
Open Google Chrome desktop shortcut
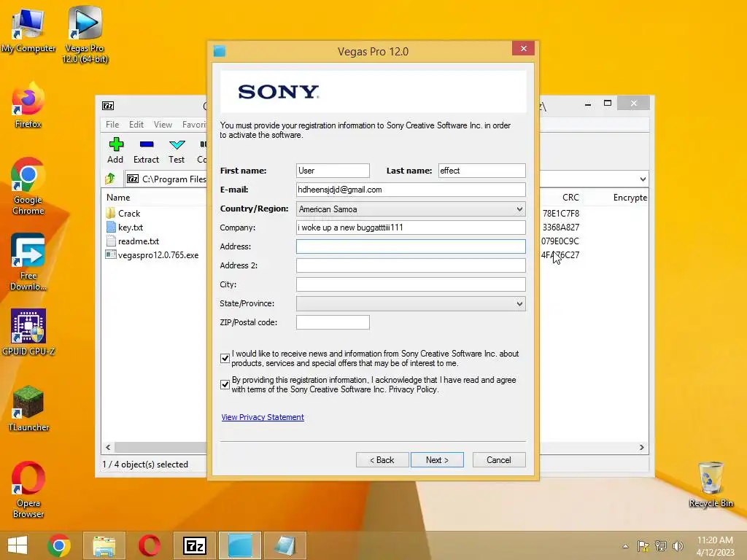28,186
